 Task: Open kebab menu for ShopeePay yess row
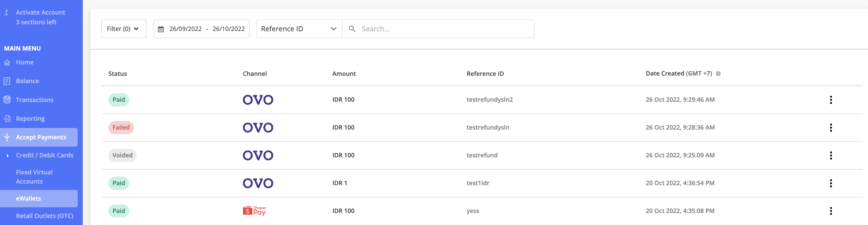click(x=831, y=211)
